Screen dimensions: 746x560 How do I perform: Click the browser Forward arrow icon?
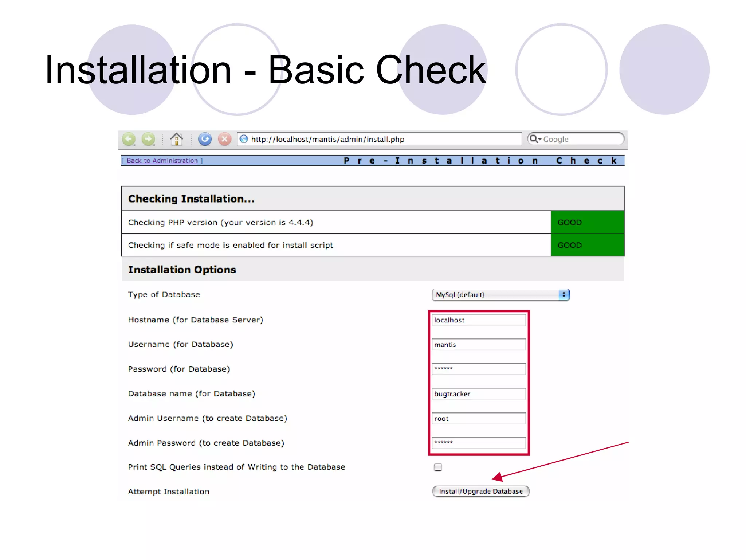(148, 139)
